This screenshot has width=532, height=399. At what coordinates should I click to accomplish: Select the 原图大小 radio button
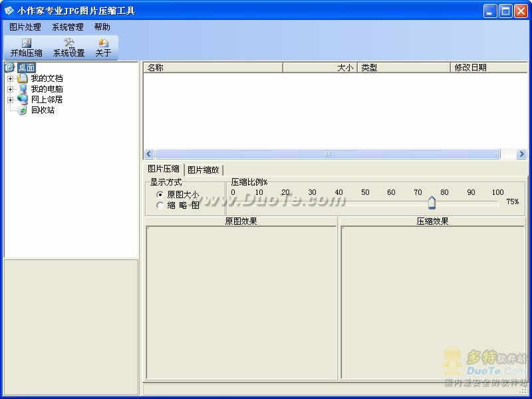coord(160,195)
